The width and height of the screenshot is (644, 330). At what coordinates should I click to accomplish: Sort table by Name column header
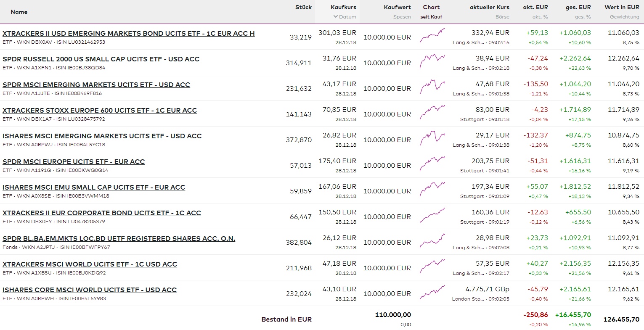click(19, 12)
